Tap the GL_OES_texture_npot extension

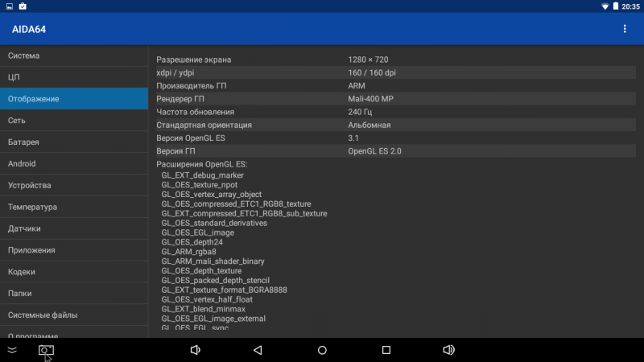coord(199,185)
